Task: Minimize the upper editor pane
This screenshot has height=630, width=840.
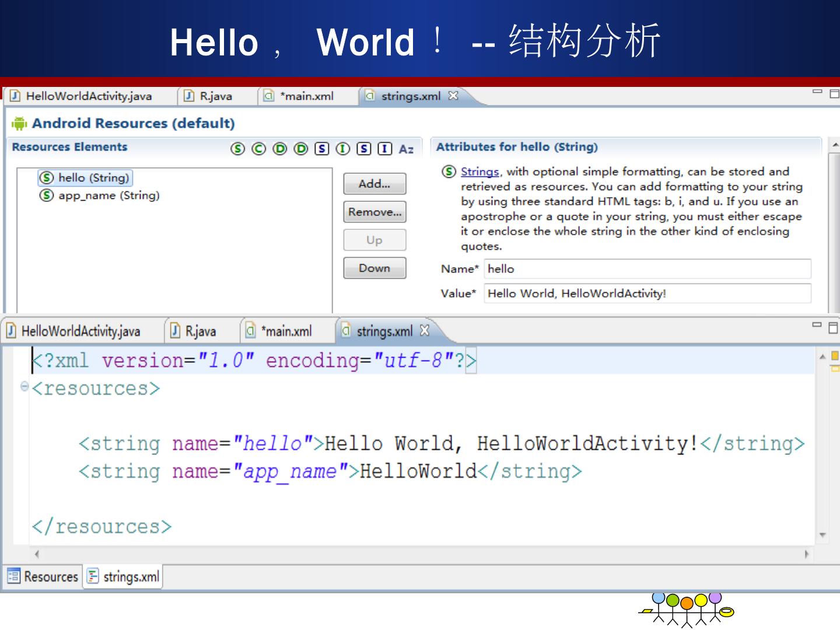Action: (x=817, y=92)
